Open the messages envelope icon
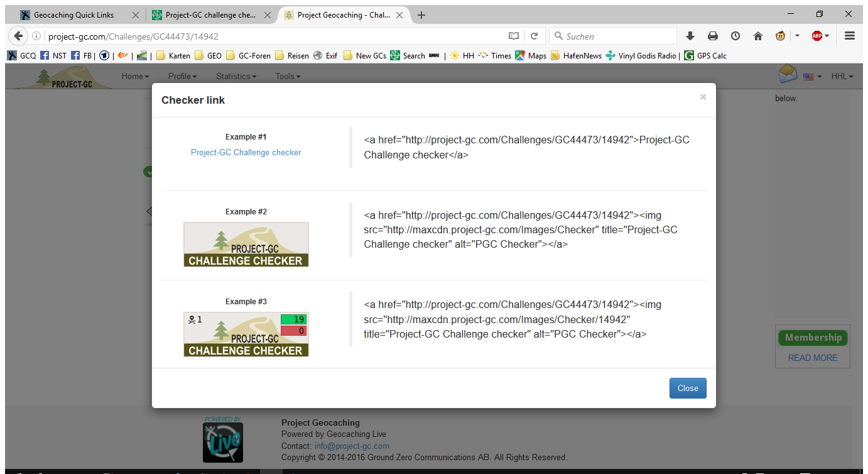 [x=788, y=74]
